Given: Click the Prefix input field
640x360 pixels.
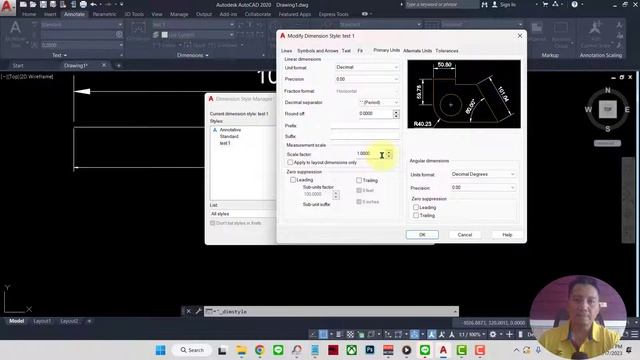Looking at the screenshot, I should (365, 125).
